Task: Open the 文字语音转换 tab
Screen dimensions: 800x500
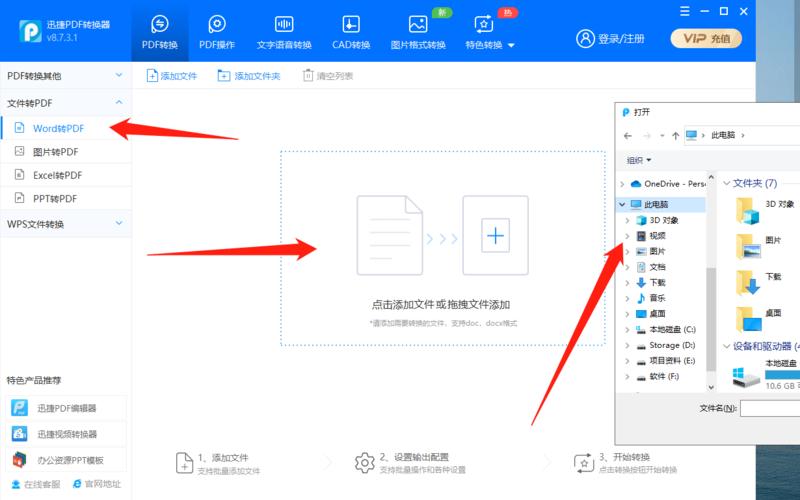Action: (x=284, y=32)
